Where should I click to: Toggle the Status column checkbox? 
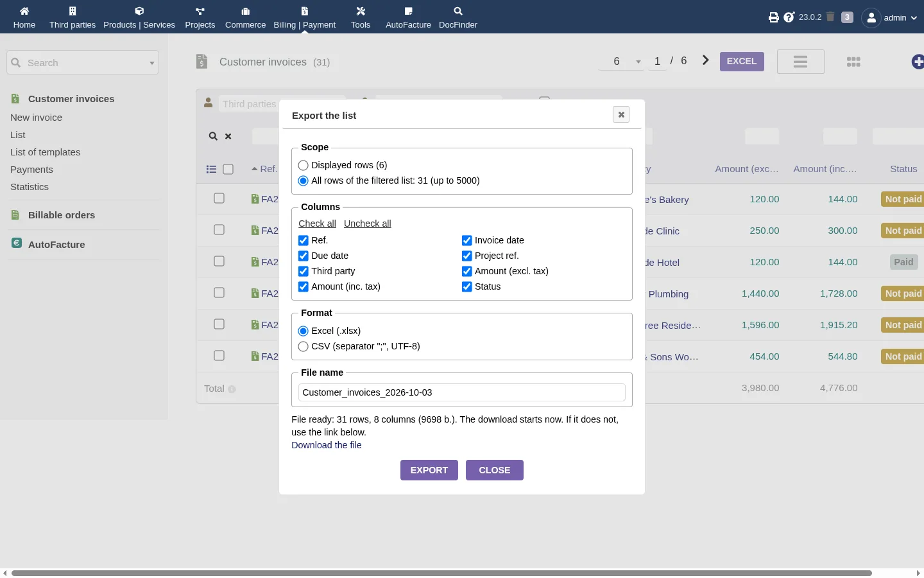point(467,286)
